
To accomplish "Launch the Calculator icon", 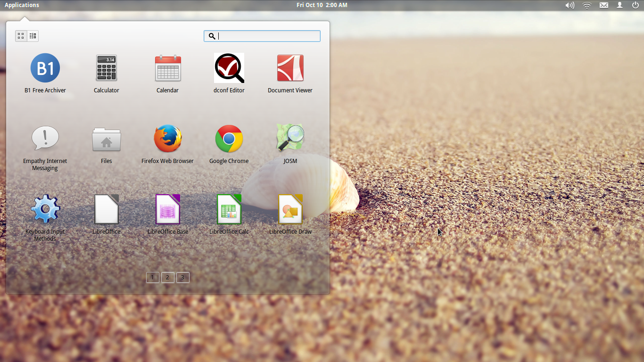I will click(107, 68).
